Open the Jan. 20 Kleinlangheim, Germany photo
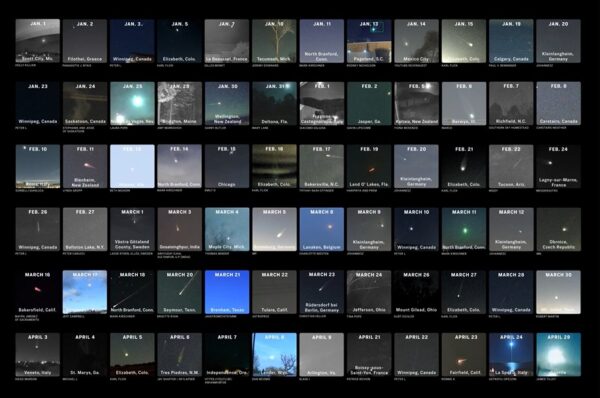Viewport: 600px width, 398px height. click(559, 41)
